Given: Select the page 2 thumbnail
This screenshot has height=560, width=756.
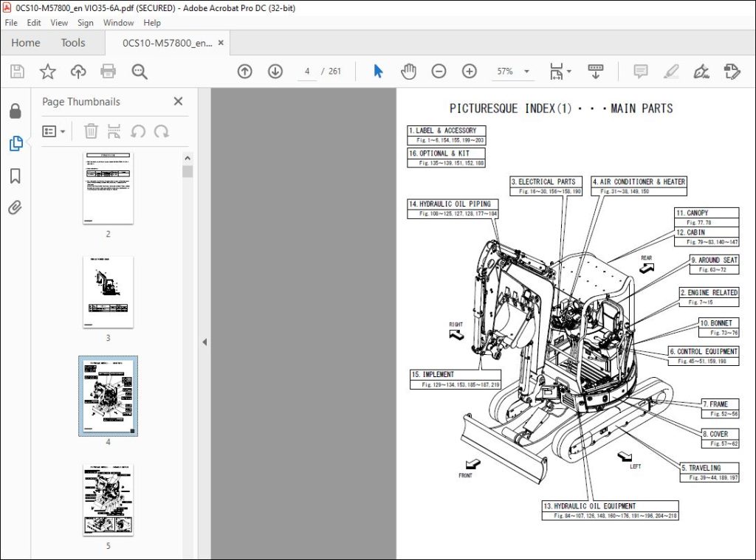Looking at the screenshot, I should pos(108,188).
